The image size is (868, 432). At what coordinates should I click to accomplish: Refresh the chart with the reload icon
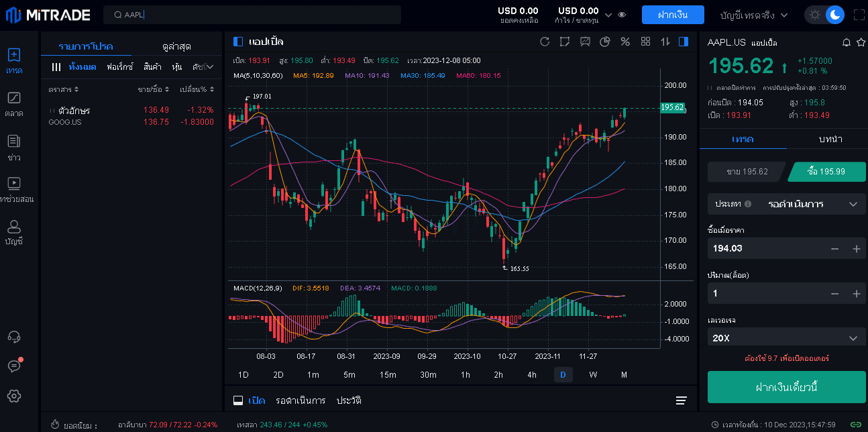(545, 42)
